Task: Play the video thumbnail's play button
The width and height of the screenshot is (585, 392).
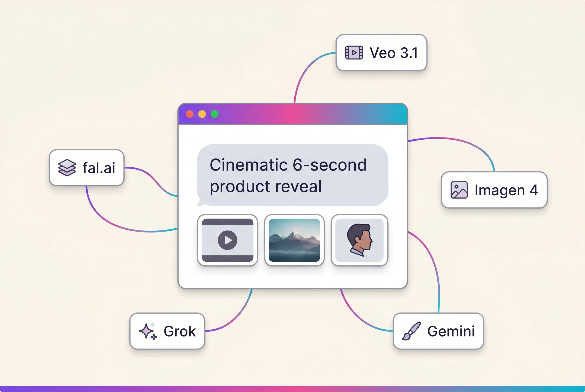Action: click(227, 240)
